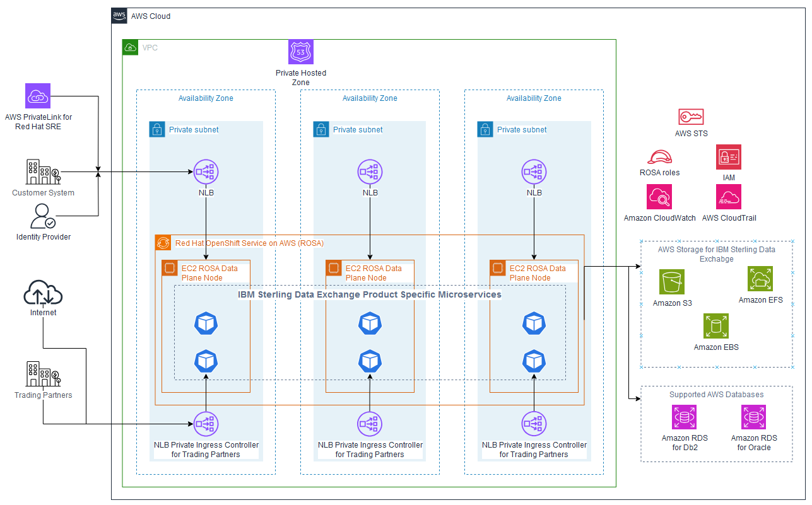Screen dimensions: 812x505
Task: Click the Internet cloud symbol
Action: [x=42, y=292]
